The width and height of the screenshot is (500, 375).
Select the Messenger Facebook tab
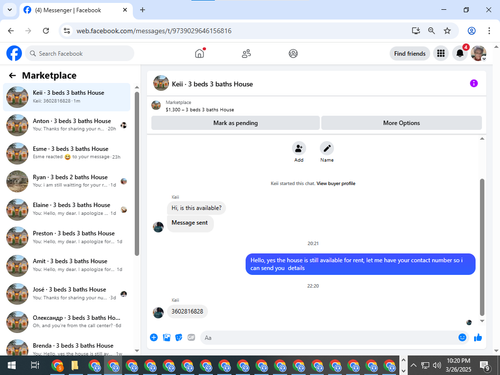(x=76, y=10)
